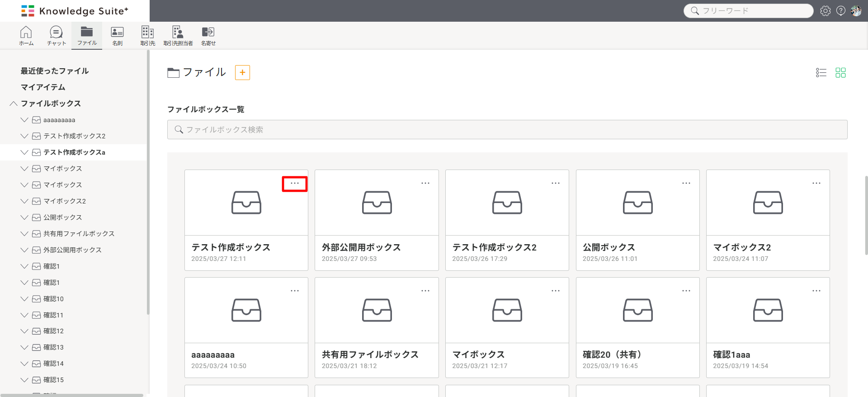Open the 外部公開用ボックス box thumbnail

377,203
